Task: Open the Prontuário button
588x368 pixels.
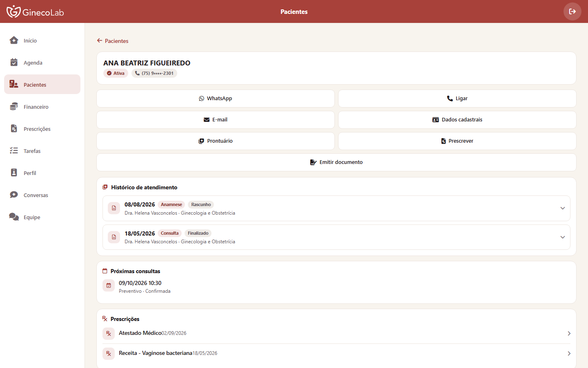Action: pos(216,141)
